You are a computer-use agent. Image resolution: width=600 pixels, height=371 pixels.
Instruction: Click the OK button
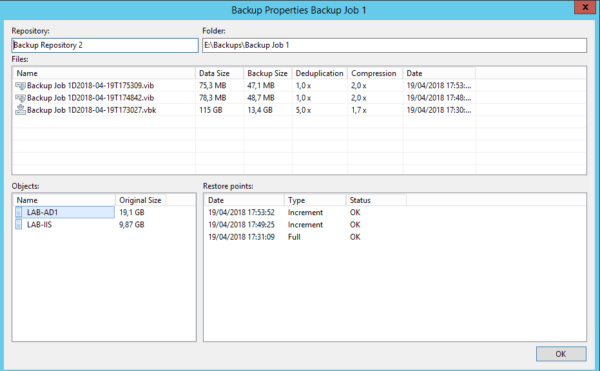click(561, 354)
